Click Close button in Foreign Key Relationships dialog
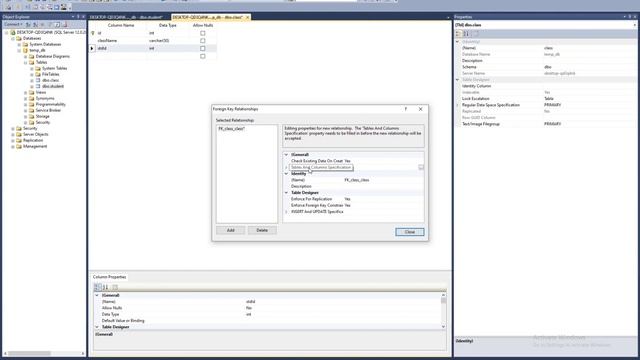Image resolution: width=640 pixels, height=360 pixels. (409, 232)
